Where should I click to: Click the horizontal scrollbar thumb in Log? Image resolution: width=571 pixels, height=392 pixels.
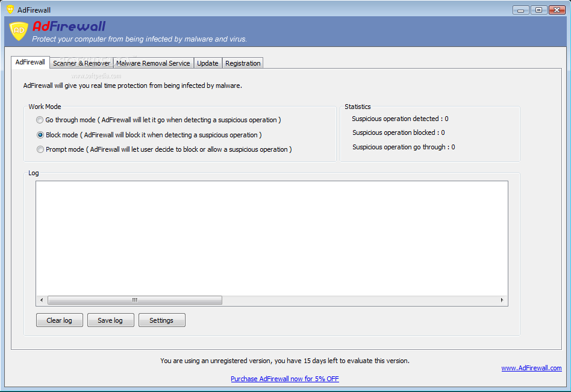coord(135,300)
